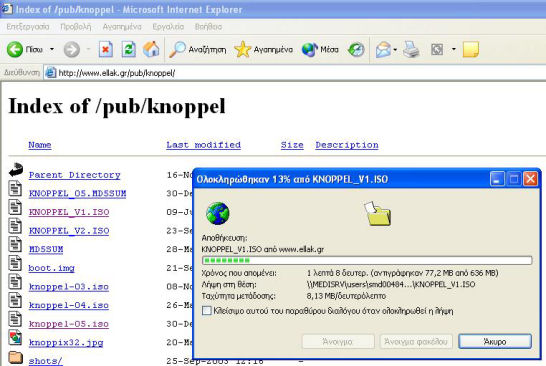Click folder icon beside shots/
546x366 pixels.
(16, 358)
